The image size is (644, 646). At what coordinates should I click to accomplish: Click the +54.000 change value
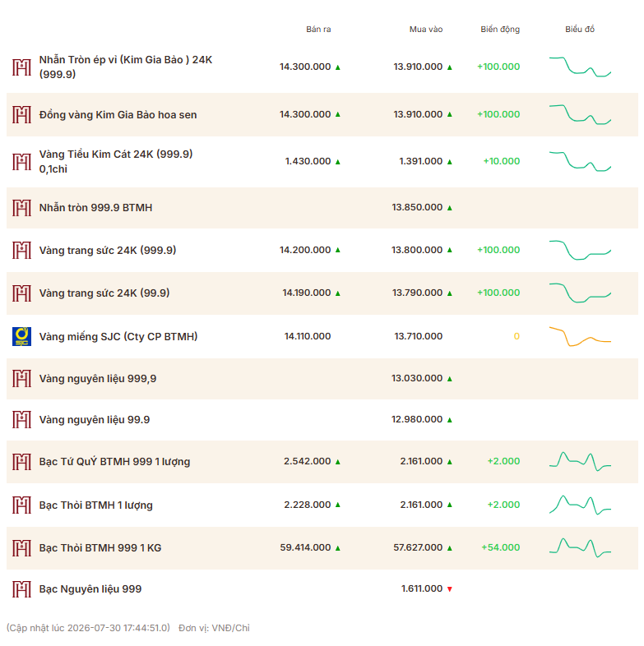pos(501,547)
